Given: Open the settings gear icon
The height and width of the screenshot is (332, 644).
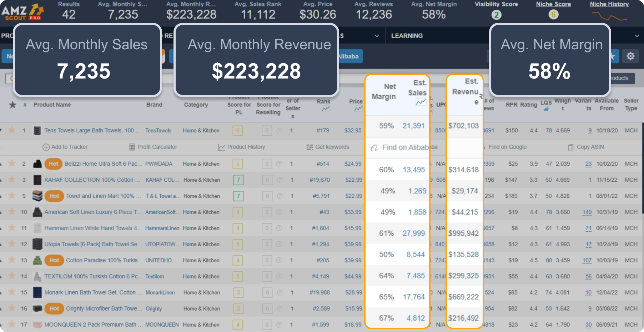Looking at the screenshot, I should pyautogui.click(x=631, y=56).
